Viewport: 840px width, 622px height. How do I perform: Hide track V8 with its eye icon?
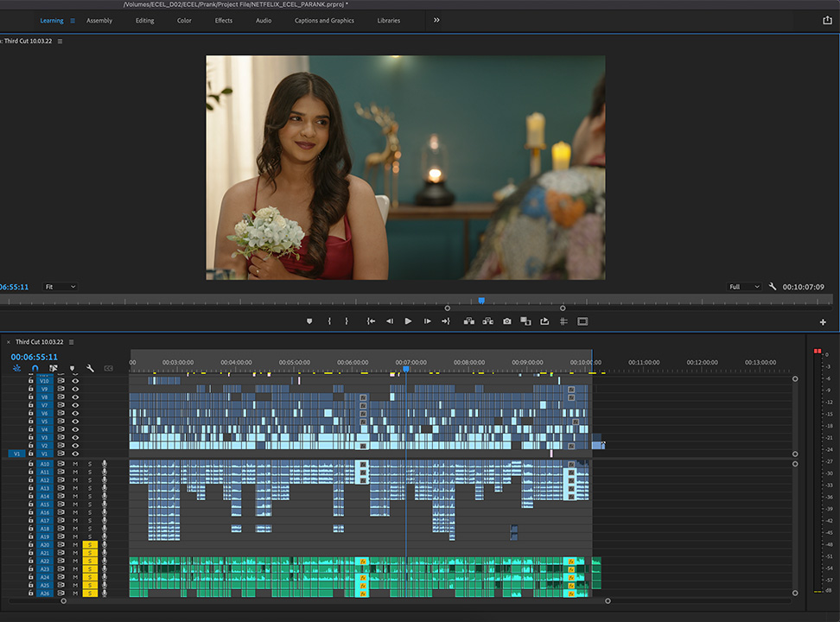[75, 397]
